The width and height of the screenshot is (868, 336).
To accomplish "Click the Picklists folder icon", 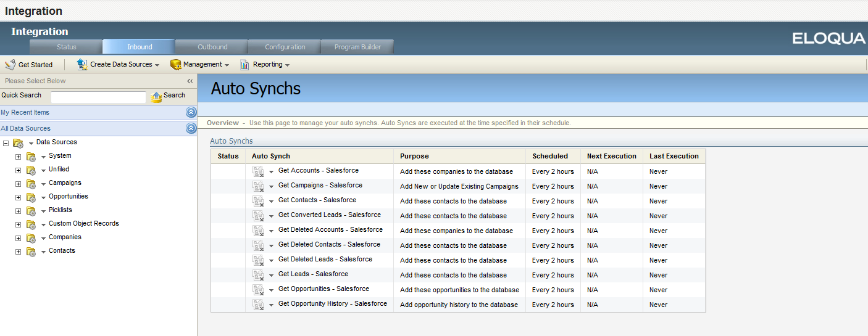I will (x=31, y=211).
